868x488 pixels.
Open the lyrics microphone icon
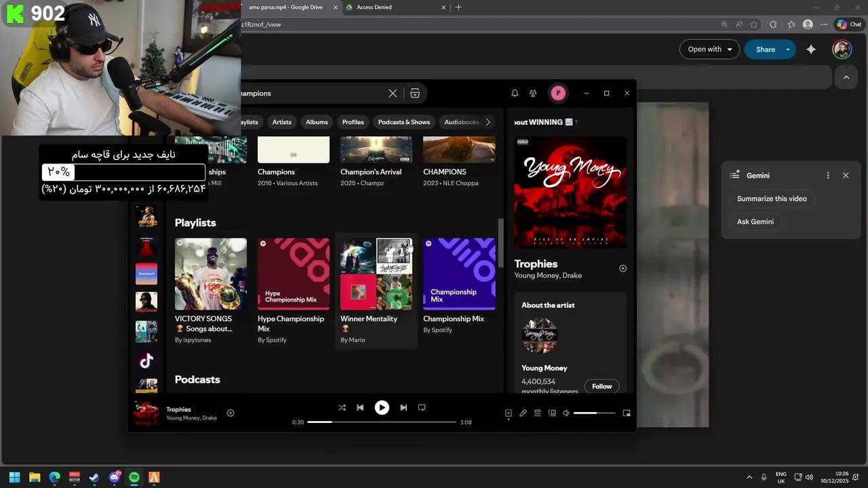pos(523,413)
